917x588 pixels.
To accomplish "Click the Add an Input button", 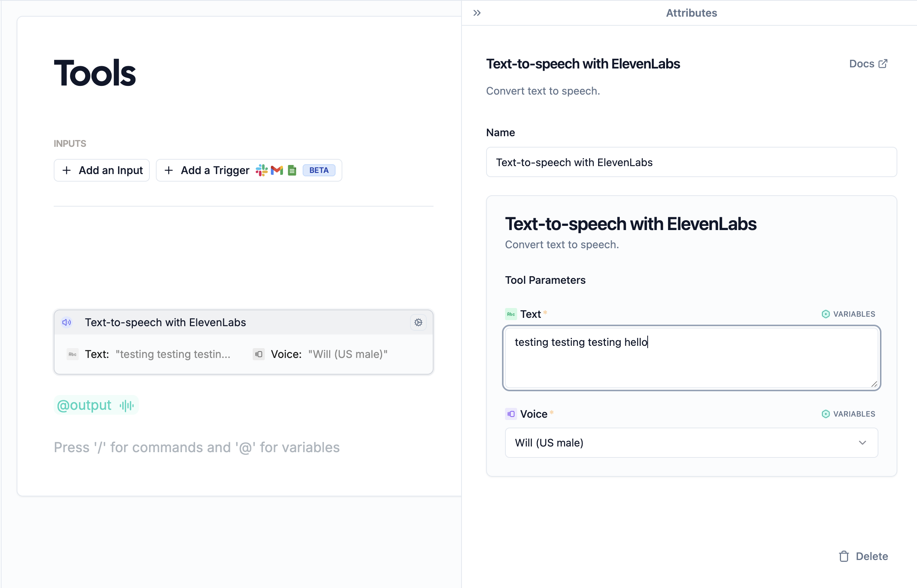I will point(101,170).
